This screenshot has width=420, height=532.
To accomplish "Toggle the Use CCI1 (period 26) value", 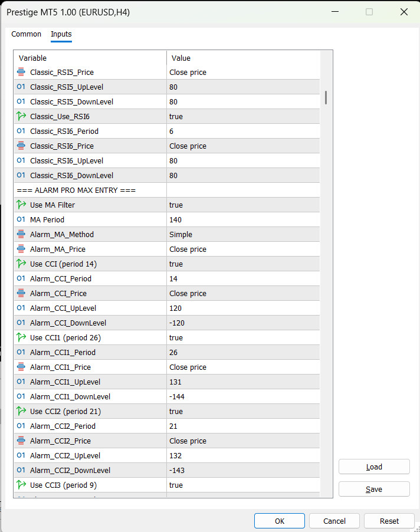I will coord(243,337).
